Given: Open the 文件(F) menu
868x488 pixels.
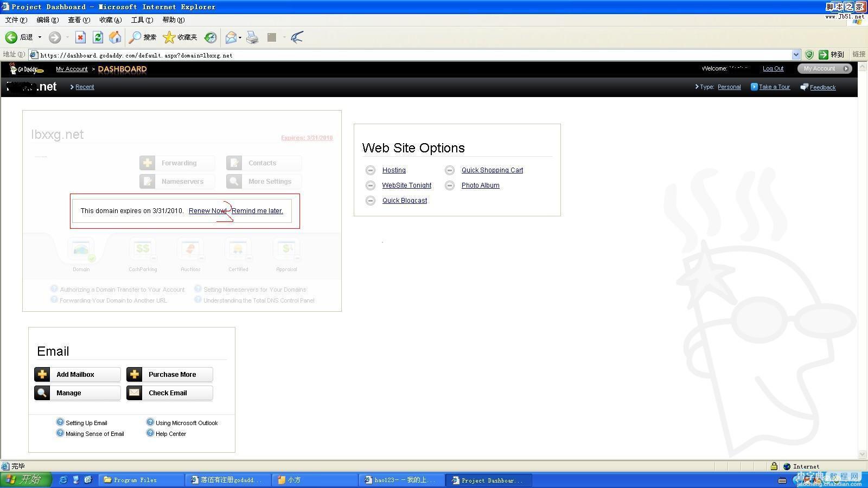Looking at the screenshot, I should (x=16, y=20).
